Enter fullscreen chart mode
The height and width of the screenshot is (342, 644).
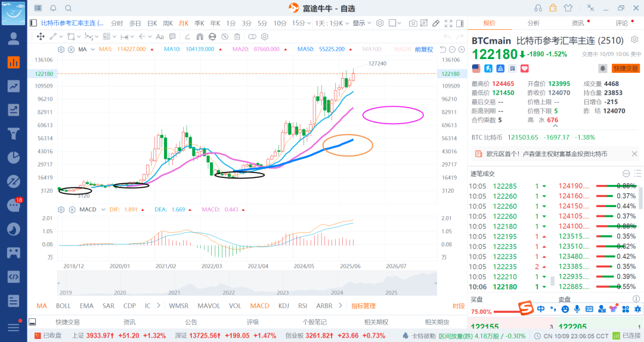448,23
